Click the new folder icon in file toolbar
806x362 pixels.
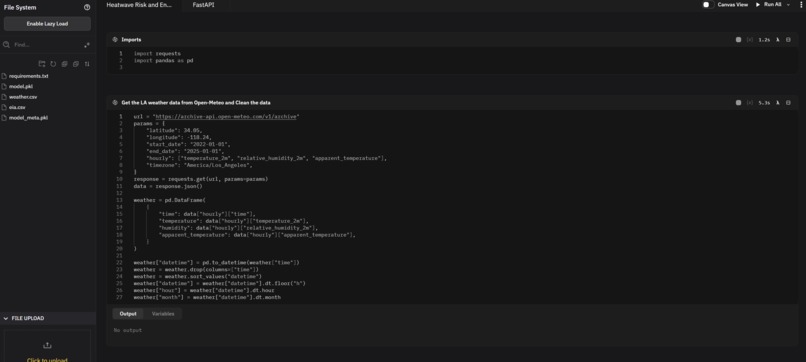pyautogui.click(x=42, y=64)
